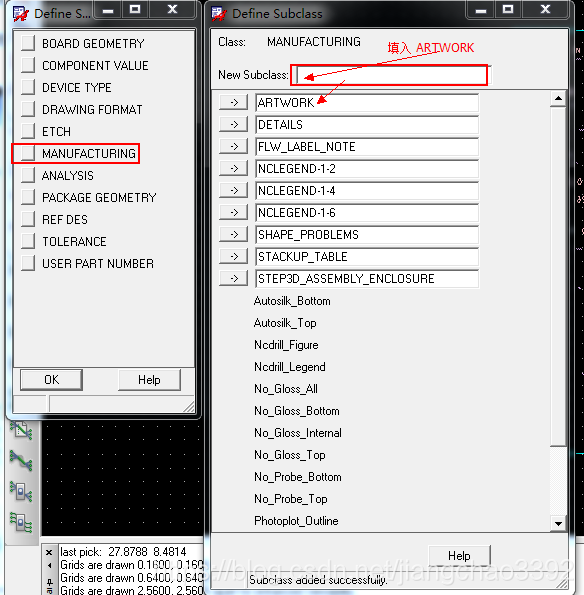Click the NCLEGEND-1-4 name field

click(x=367, y=190)
